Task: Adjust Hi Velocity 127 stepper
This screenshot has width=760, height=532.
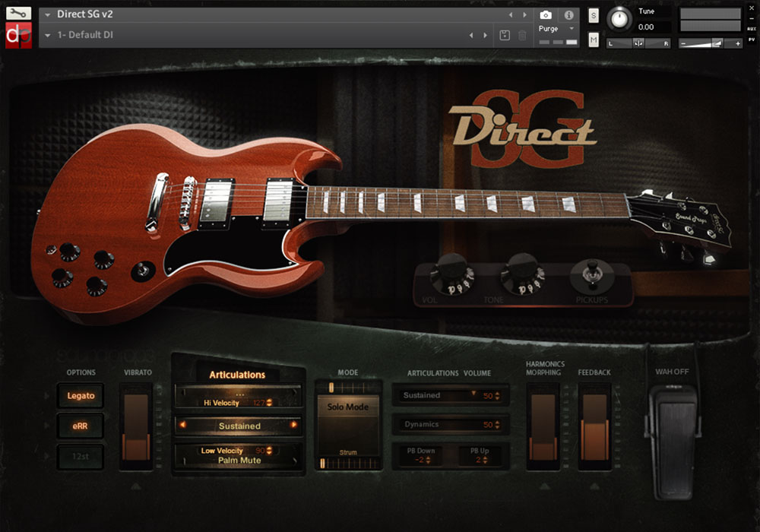Action: [x=269, y=403]
